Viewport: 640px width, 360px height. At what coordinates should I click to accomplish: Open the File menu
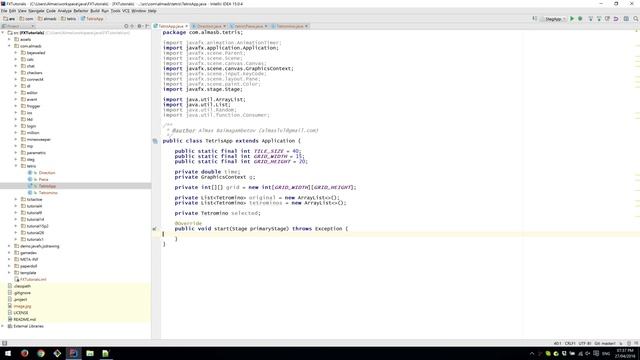[4, 11]
